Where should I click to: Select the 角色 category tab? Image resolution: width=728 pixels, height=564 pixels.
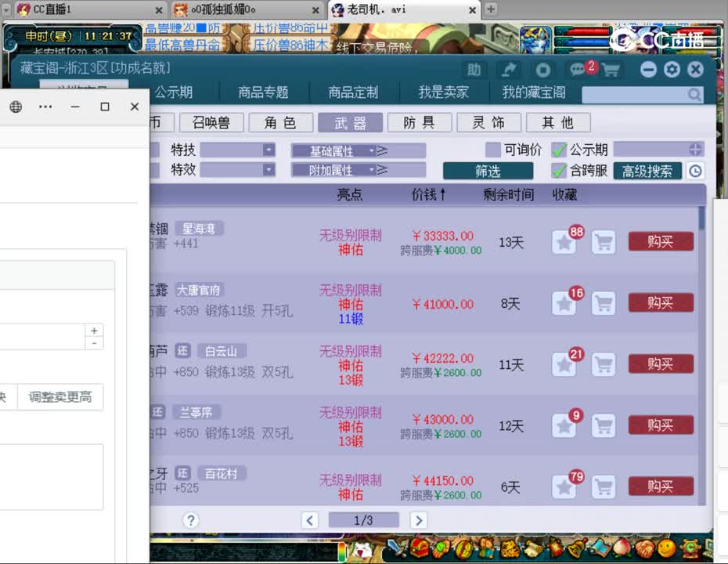click(x=280, y=123)
